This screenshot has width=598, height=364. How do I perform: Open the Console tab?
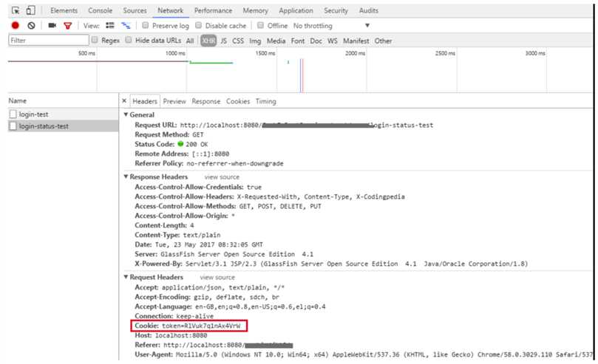point(100,11)
